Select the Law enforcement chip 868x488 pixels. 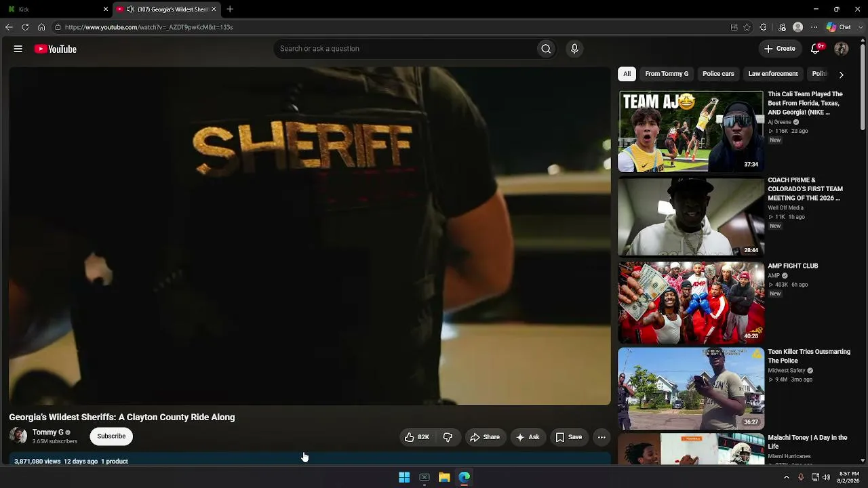click(x=773, y=74)
